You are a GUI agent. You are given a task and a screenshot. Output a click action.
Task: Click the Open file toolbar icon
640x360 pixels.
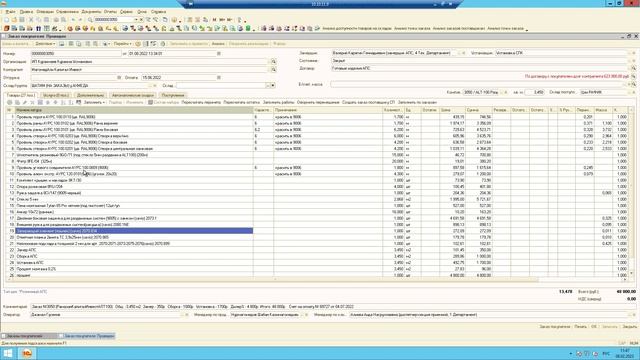pos(14,20)
